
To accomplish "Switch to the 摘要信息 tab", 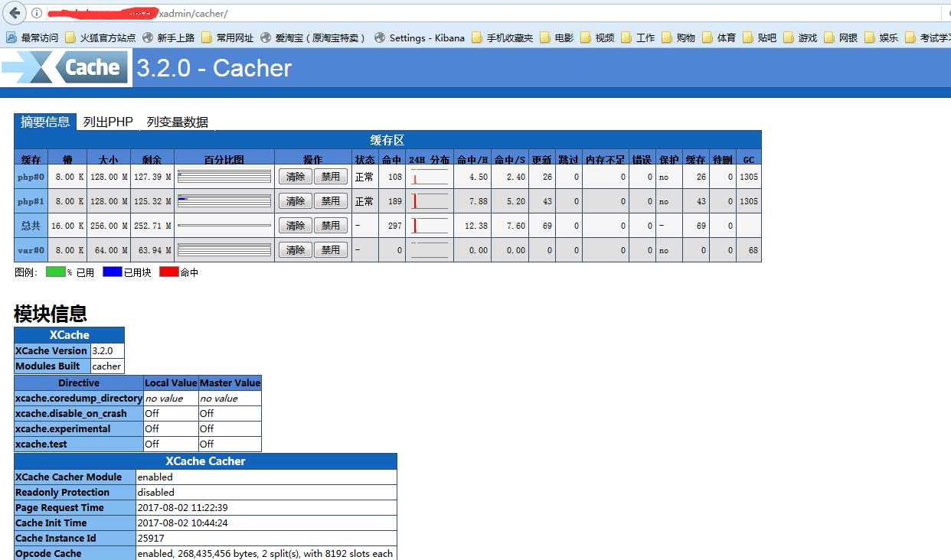I will (x=45, y=122).
